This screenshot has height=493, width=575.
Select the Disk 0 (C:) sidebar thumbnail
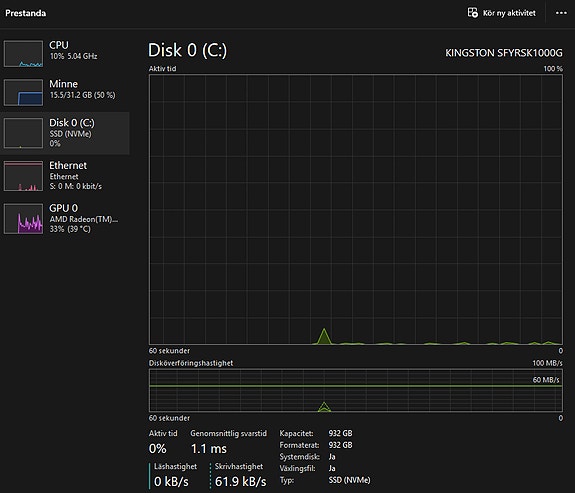click(23, 133)
